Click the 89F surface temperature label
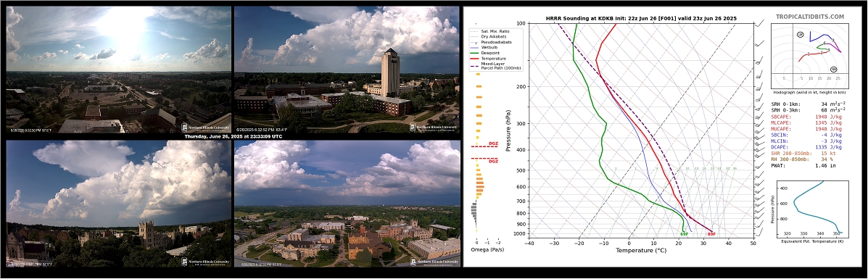The image size is (868, 279). (711, 234)
